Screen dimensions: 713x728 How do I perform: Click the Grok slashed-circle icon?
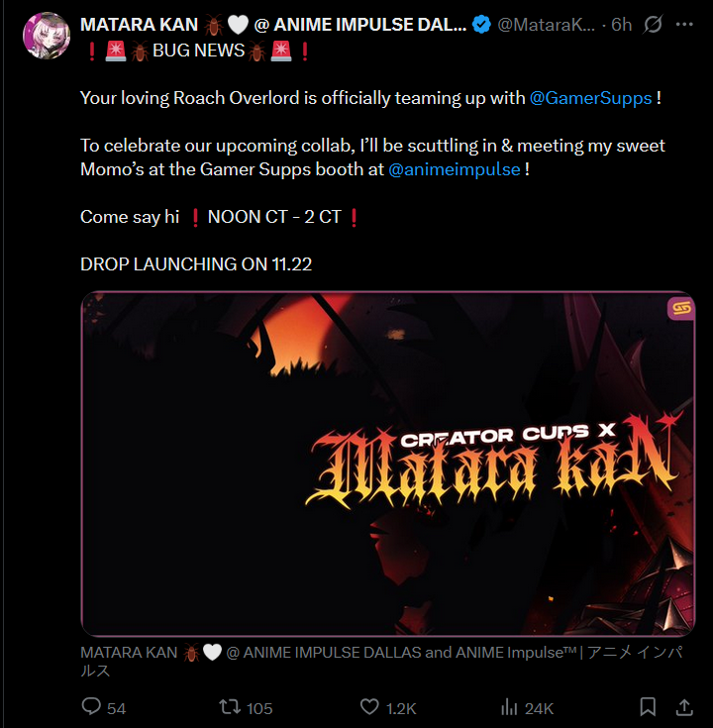(653, 25)
